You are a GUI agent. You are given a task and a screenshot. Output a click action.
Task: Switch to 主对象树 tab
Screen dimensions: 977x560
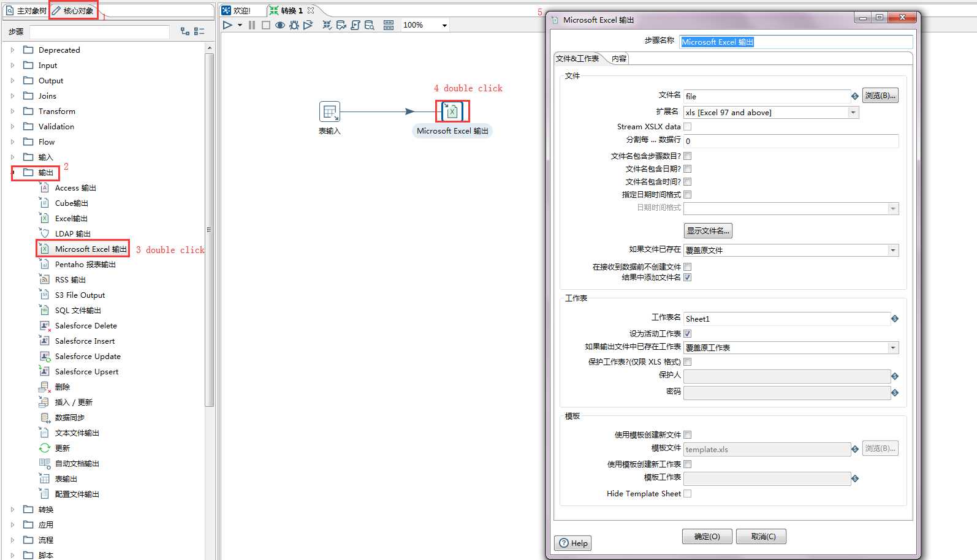[x=26, y=11]
